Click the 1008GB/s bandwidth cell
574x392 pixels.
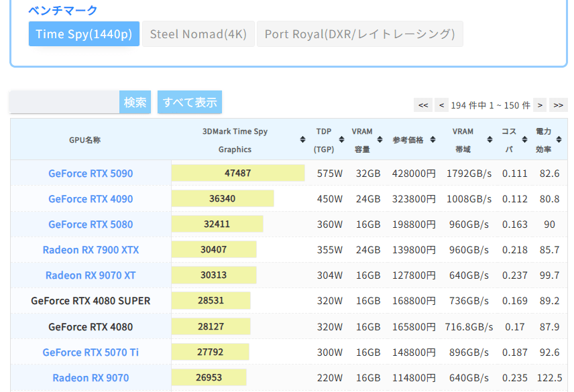point(469,199)
